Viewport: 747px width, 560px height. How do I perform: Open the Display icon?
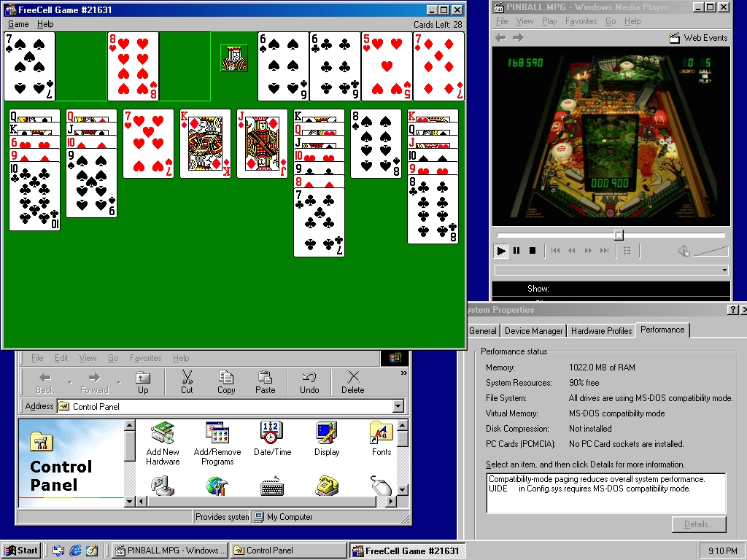(327, 438)
